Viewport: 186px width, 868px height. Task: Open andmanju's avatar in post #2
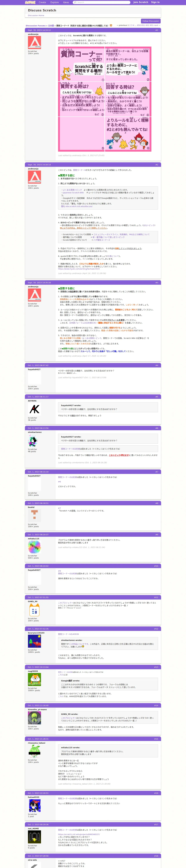(34, 177)
